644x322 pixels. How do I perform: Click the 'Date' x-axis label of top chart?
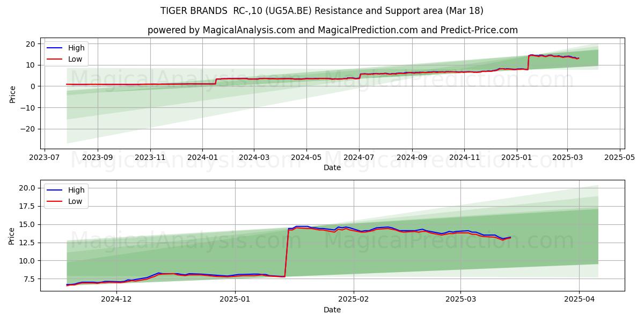coord(332,167)
